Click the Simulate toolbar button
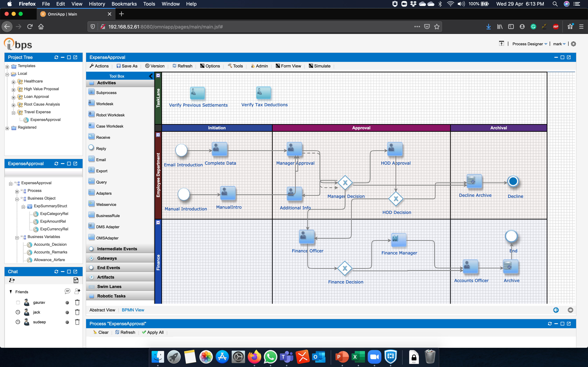Image resolution: width=588 pixels, height=367 pixels. click(x=320, y=66)
